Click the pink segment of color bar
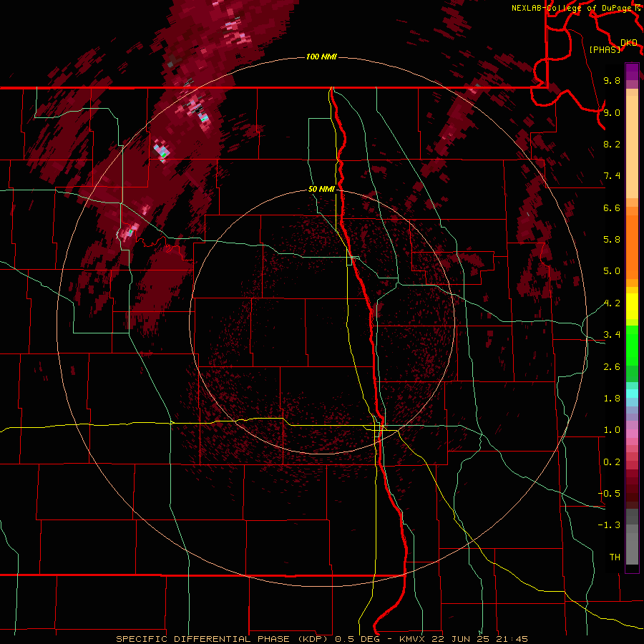The width and height of the screenshot is (644, 644). click(632, 434)
